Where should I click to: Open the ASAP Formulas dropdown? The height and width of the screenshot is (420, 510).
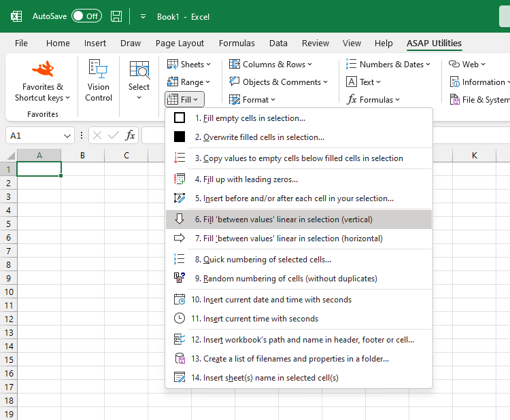tap(373, 99)
